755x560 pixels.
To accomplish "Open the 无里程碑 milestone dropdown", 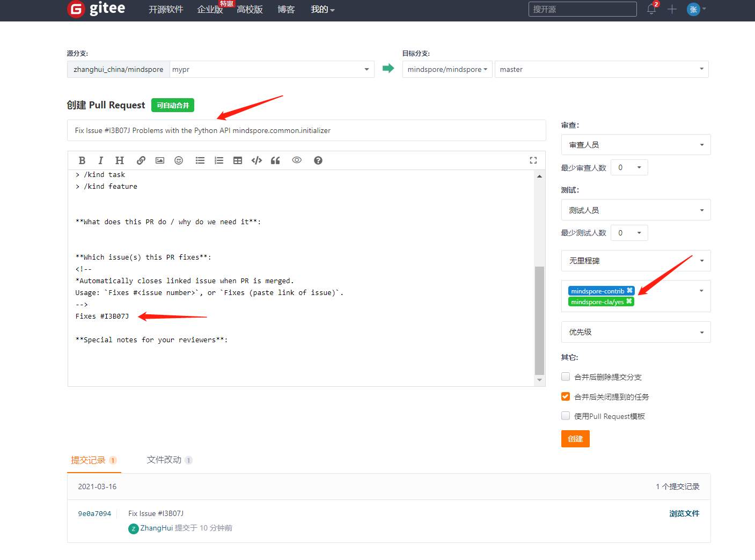I will click(636, 261).
